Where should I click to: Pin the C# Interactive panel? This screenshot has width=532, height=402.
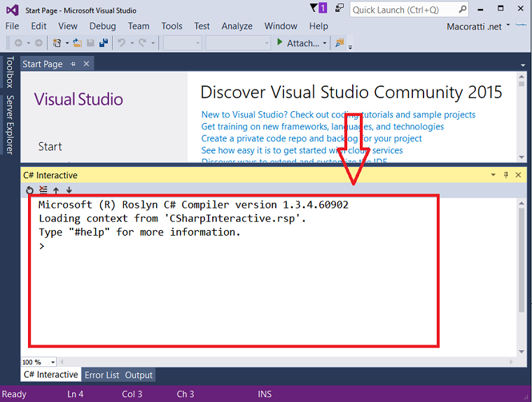point(506,175)
